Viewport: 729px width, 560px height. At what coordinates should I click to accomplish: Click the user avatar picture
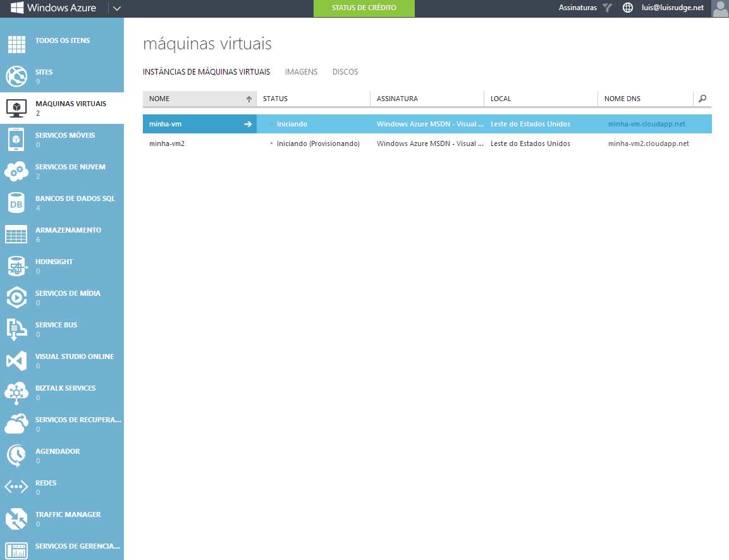720,8
